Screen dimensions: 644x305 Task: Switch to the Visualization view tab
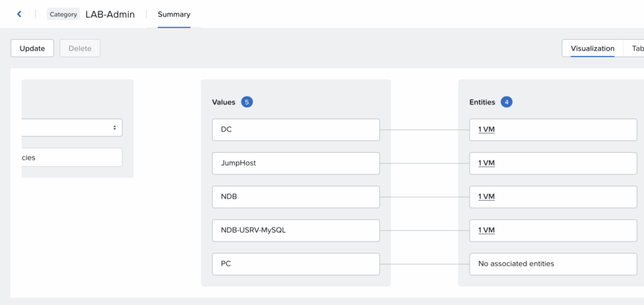click(x=592, y=48)
